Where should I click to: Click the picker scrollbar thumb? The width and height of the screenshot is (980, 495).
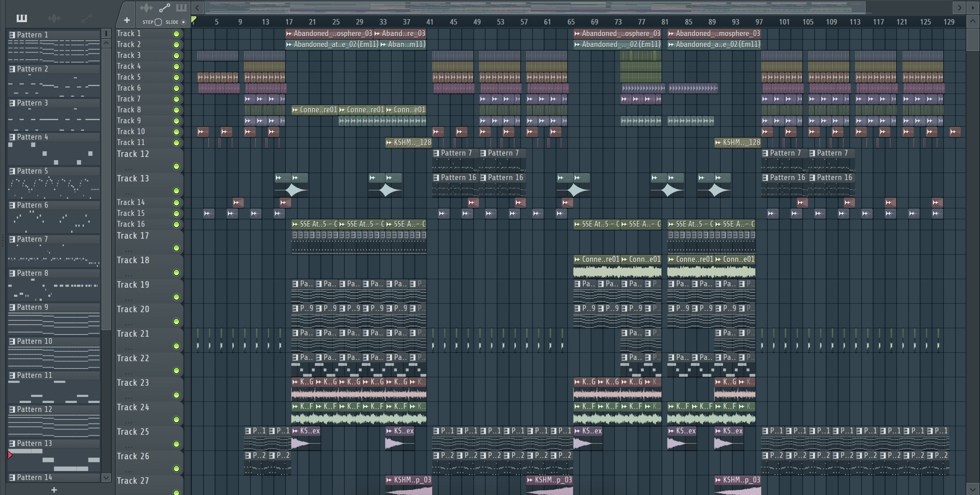pos(106,188)
